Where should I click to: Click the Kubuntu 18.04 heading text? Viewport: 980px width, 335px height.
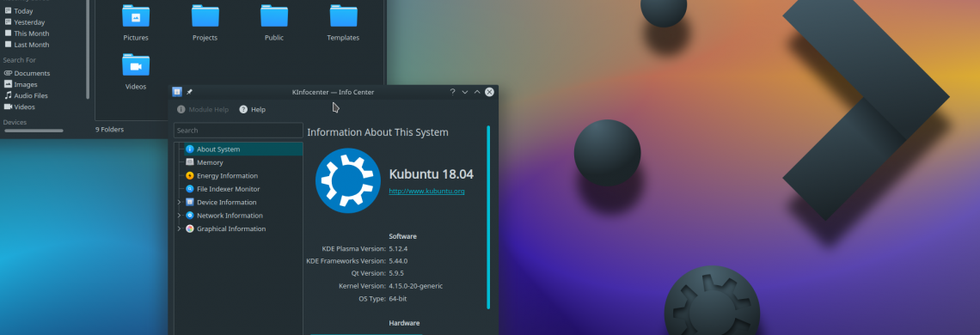click(432, 174)
